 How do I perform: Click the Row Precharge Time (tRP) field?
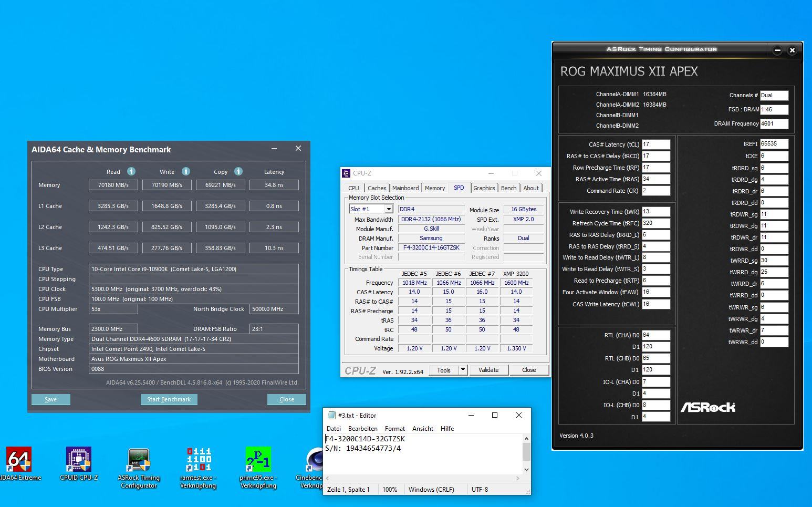pyautogui.click(x=656, y=168)
